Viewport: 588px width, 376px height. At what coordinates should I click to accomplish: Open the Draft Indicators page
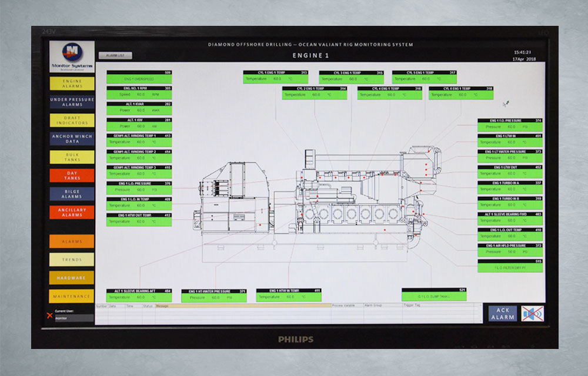click(x=72, y=120)
